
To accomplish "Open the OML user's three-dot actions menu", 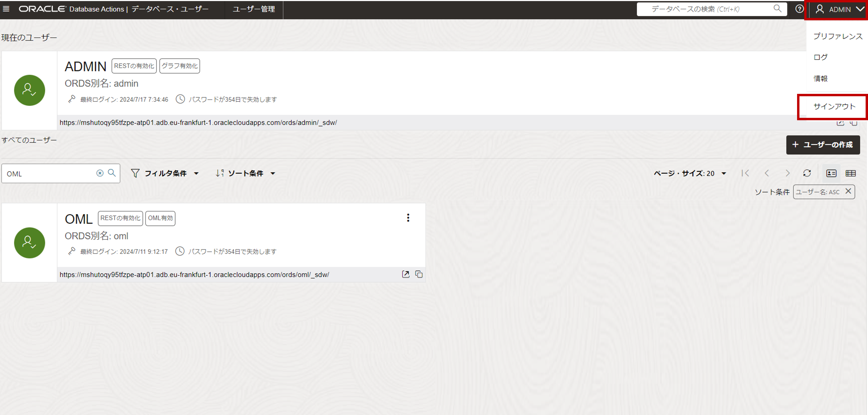I will click(x=408, y=218).
